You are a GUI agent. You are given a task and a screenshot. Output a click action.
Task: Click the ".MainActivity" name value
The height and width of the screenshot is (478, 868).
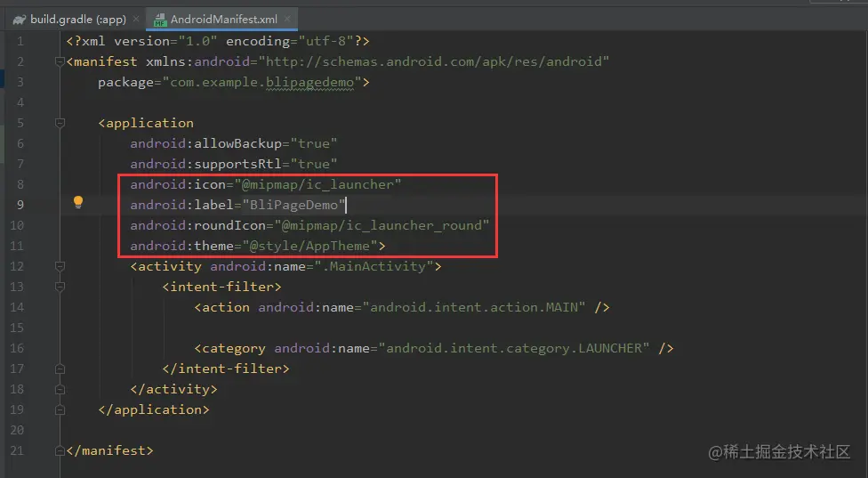point(374,267)
